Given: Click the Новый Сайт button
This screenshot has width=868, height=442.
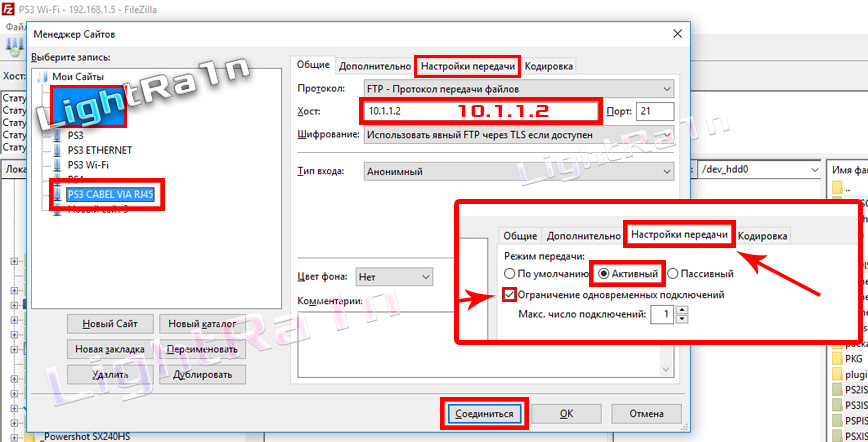Looking at the screenshot, I should coord(110,324).
